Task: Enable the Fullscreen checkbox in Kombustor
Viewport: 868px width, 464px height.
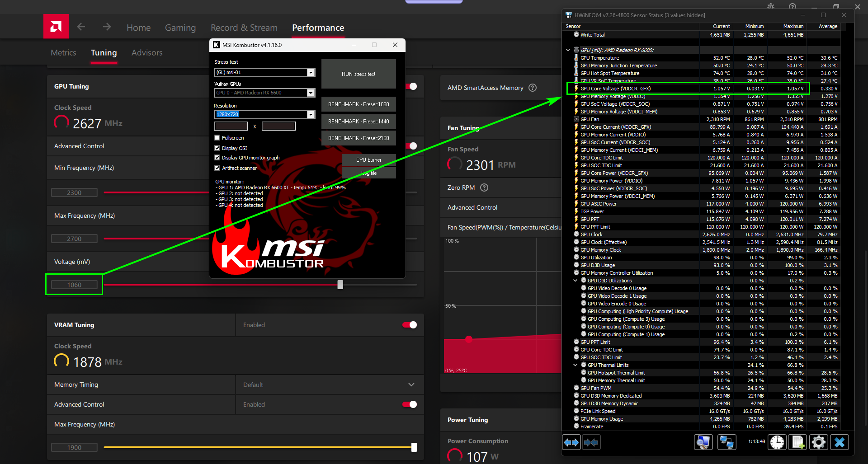Action: click(217, 138)
